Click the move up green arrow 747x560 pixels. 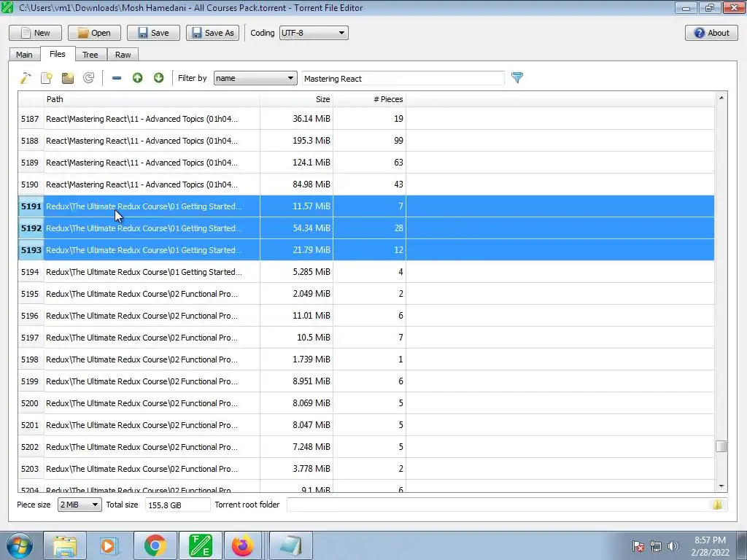(x=138, y=77)
